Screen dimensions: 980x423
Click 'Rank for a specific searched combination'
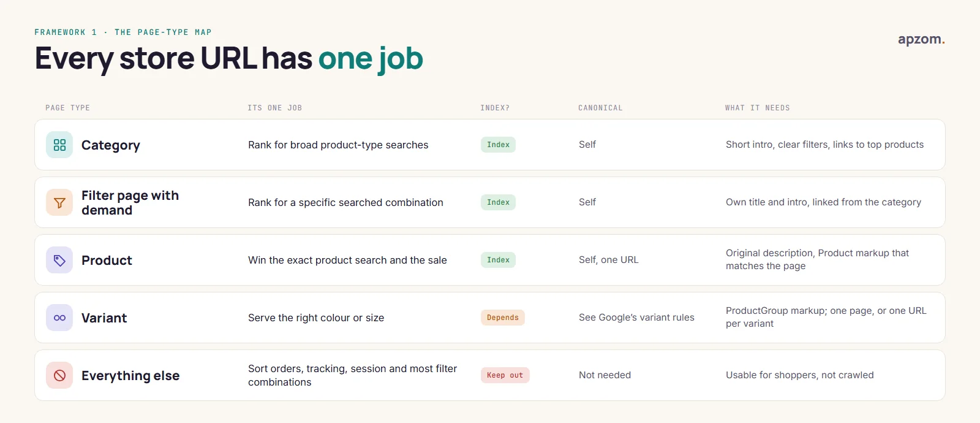(x=345, y=202)
